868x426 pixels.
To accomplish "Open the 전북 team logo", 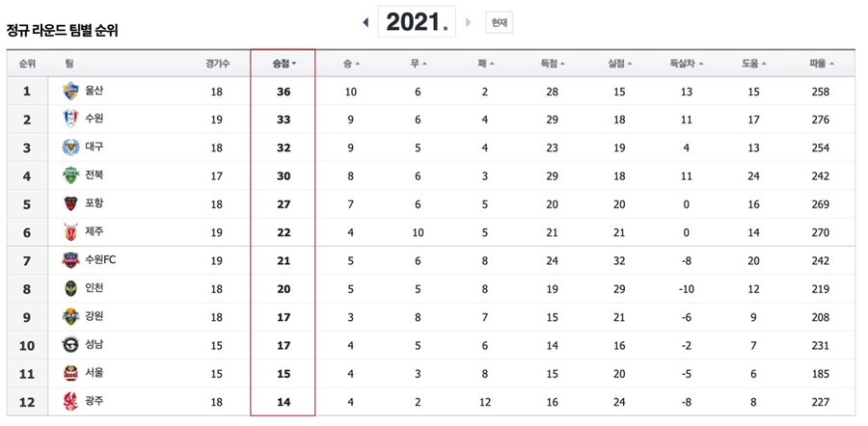I will click(x=70, y=175).
